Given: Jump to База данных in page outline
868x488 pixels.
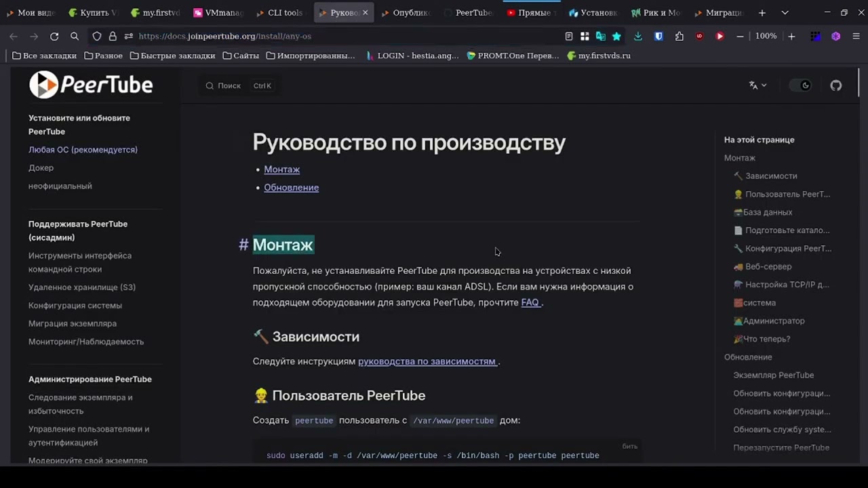Looking at the screenshot, I should point(763,212).
